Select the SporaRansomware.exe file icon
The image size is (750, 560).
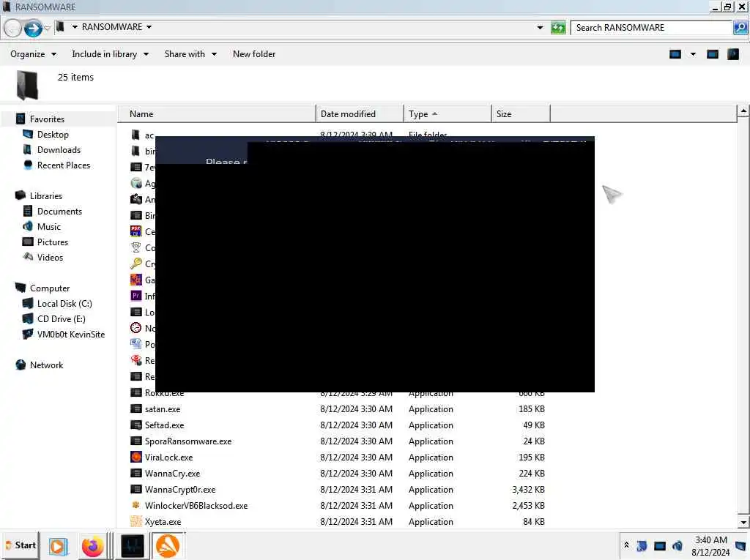135,441
